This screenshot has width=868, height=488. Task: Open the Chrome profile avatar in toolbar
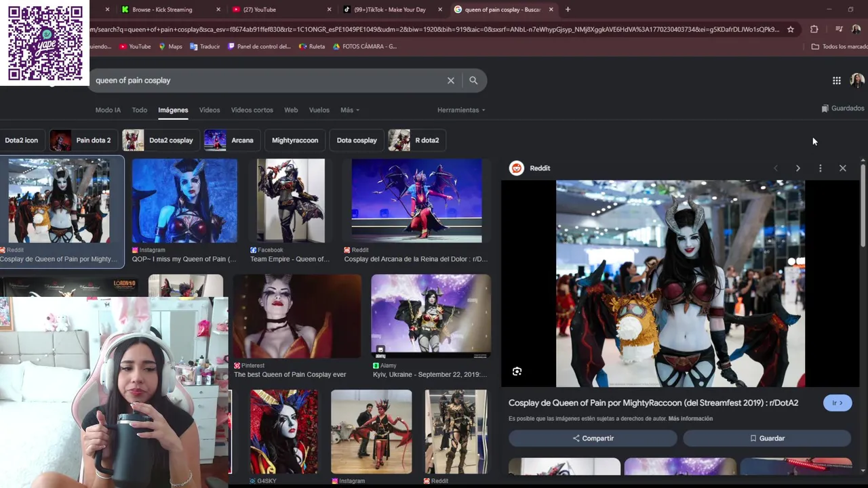tap(856, 29)
